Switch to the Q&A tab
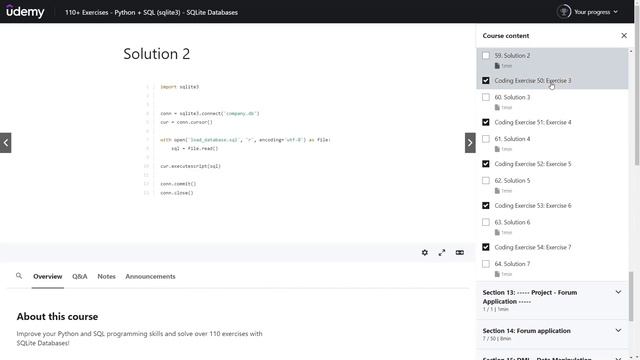Viewport: 640px width, 360px height. tap(80, 276)
